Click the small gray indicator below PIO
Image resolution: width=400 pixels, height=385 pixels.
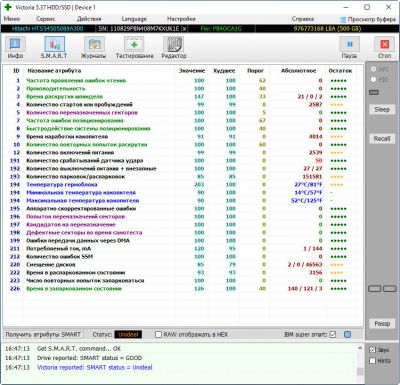click(374, 92)
